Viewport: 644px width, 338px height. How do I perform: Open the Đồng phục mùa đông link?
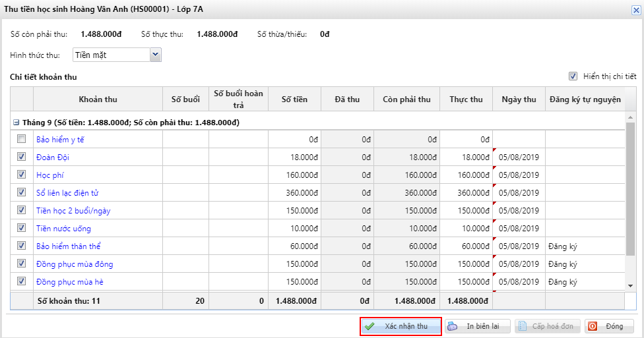[75, 264]
